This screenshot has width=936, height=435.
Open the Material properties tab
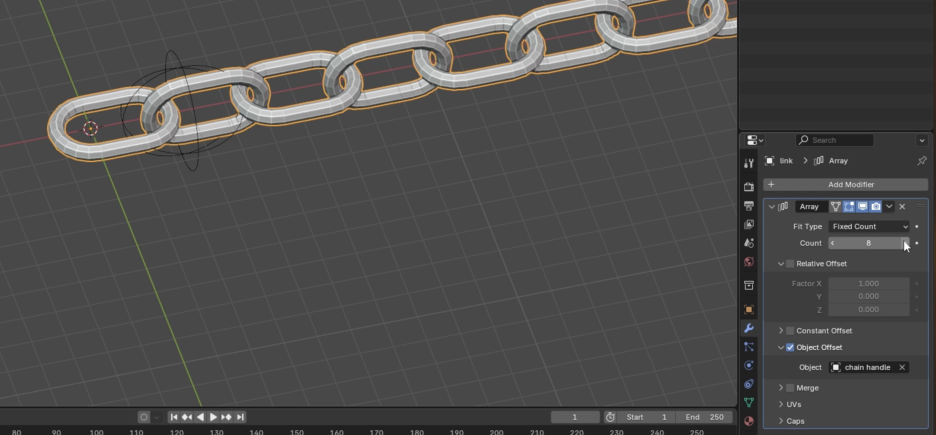coord(749,421)
